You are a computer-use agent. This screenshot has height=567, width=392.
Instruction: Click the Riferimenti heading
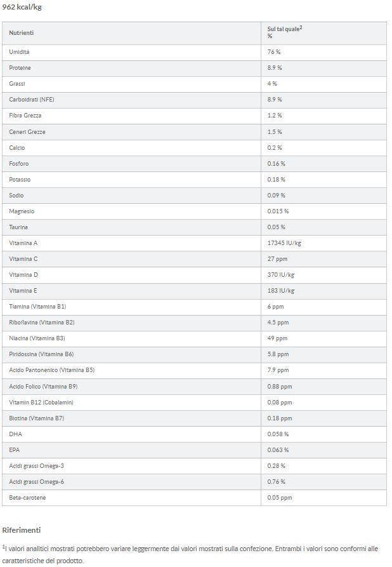pyautogui.click(x=21, y=530)
